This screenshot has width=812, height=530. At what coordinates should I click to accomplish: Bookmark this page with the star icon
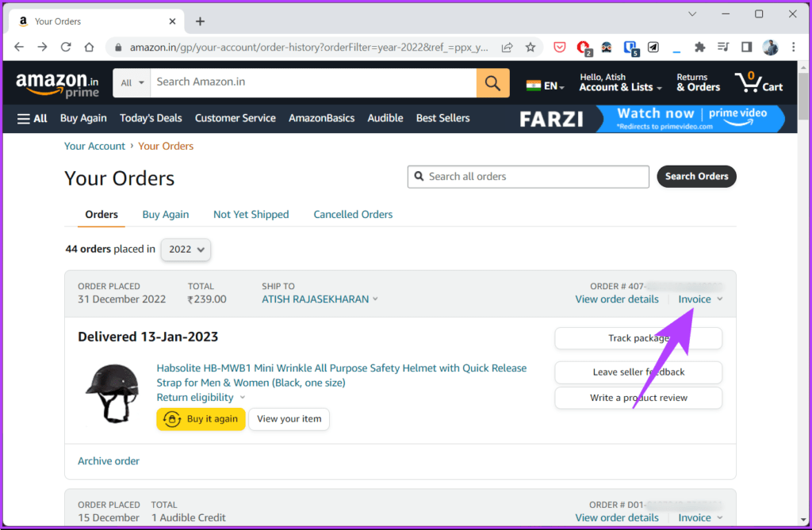coord(530,48)
